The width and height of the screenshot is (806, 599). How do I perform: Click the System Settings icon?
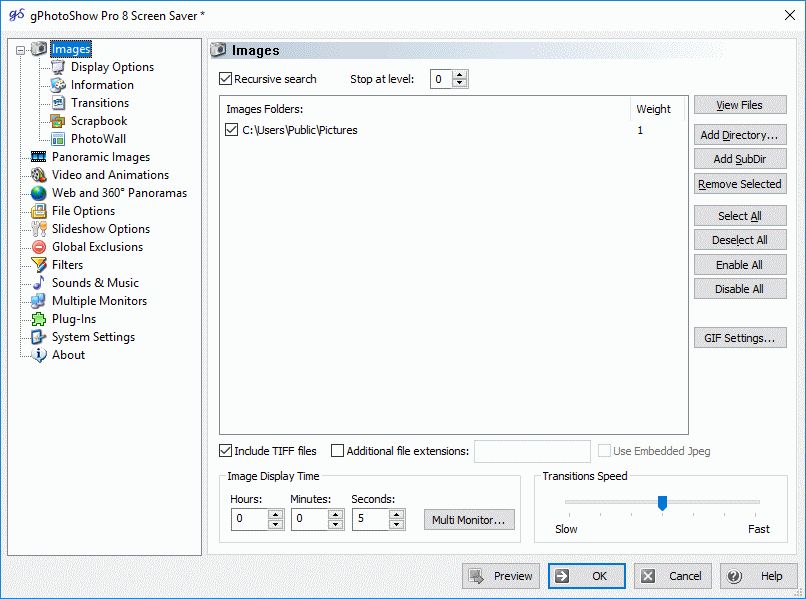(39, 337)
